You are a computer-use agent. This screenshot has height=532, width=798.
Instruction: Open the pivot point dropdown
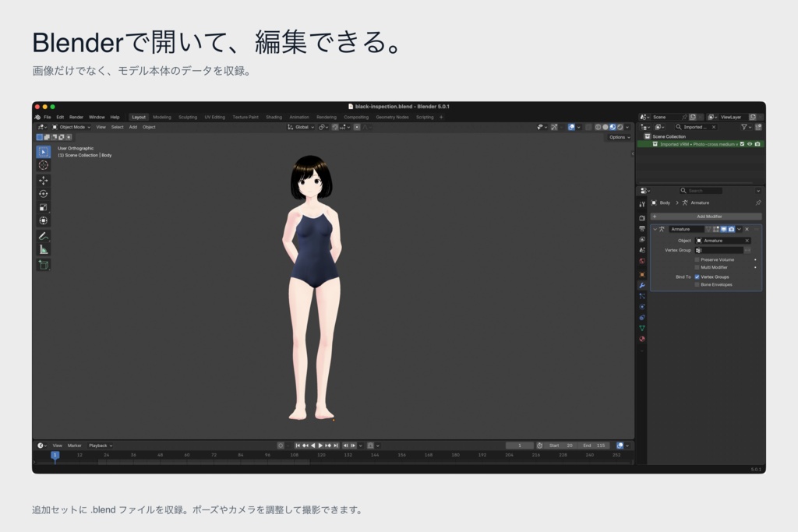point(322,127)
